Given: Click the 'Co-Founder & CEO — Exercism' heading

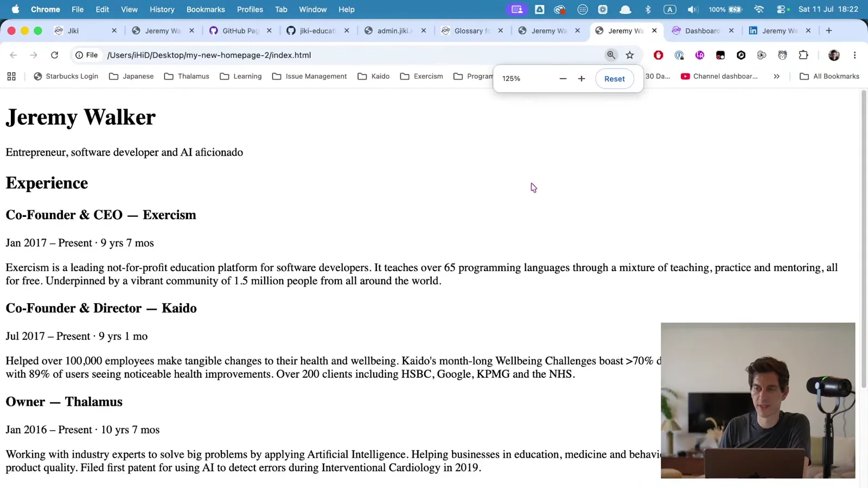Looking at the screenshot, I should (101, 215).
